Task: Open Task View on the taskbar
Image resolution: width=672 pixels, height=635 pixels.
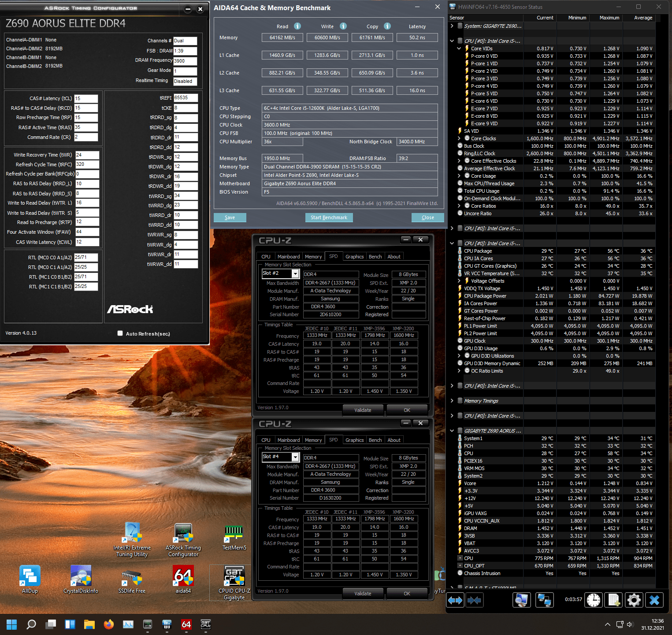Action: click(x=51, y=624)
